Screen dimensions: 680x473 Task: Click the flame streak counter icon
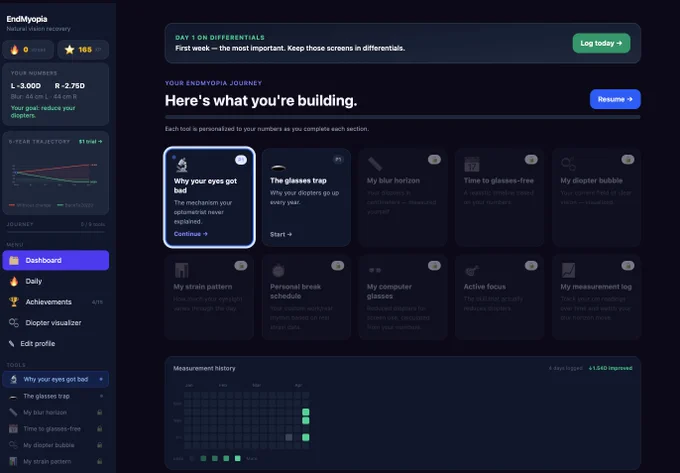[14, 50]
